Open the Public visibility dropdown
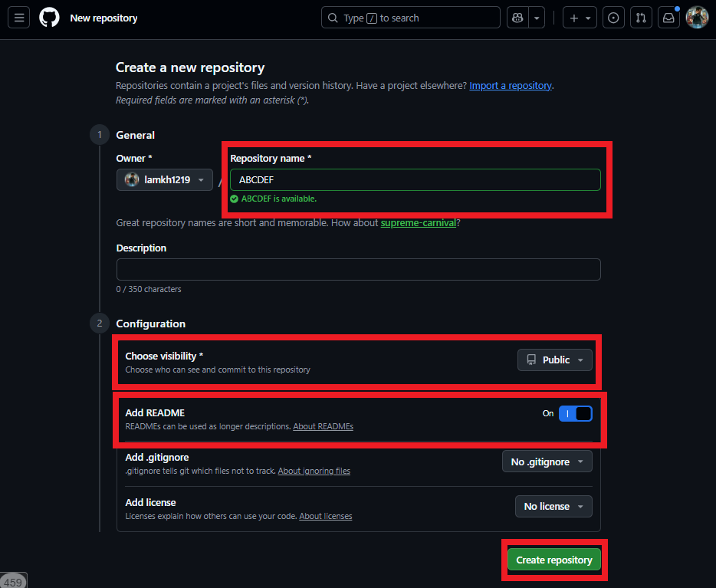 [x=555, y=360]
